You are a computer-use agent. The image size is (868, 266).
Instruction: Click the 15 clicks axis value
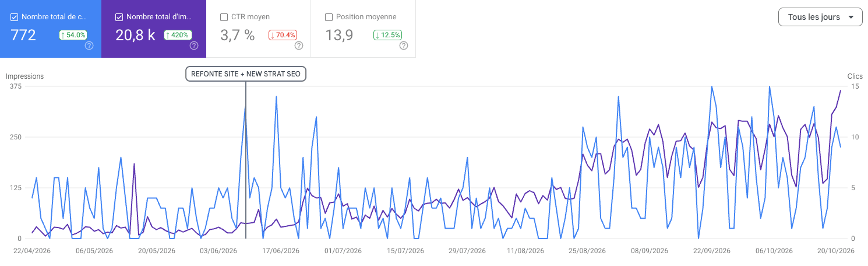click(855, 86)
